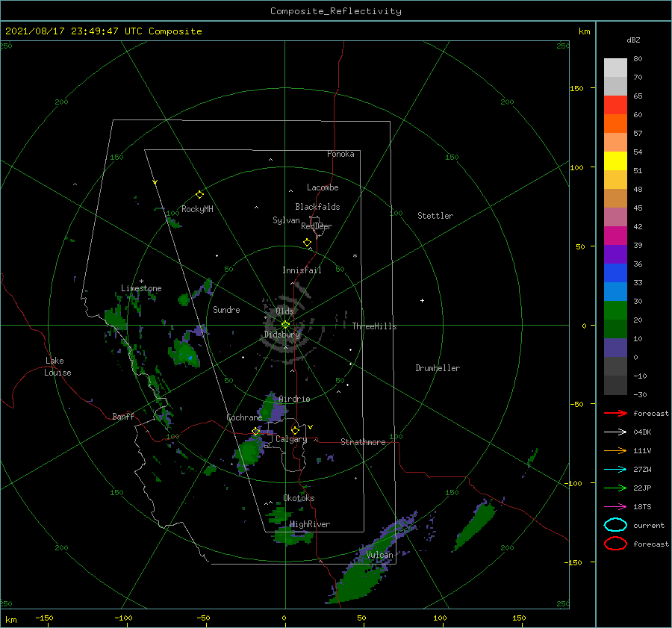The width and height of the screenshot is (672, 628).
Task: Click the Calgary city label
Action: click(x=291, y=439)
